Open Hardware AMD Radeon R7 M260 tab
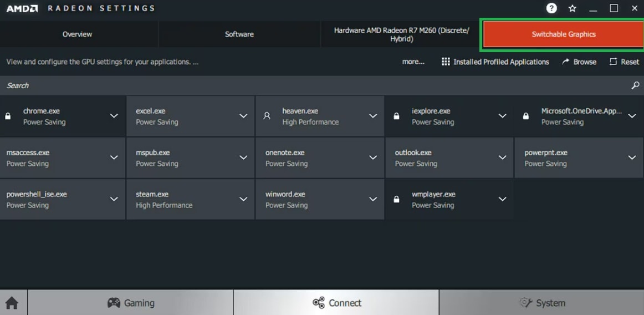This screenshot has height=315, width=644. (x=401, y=34)
